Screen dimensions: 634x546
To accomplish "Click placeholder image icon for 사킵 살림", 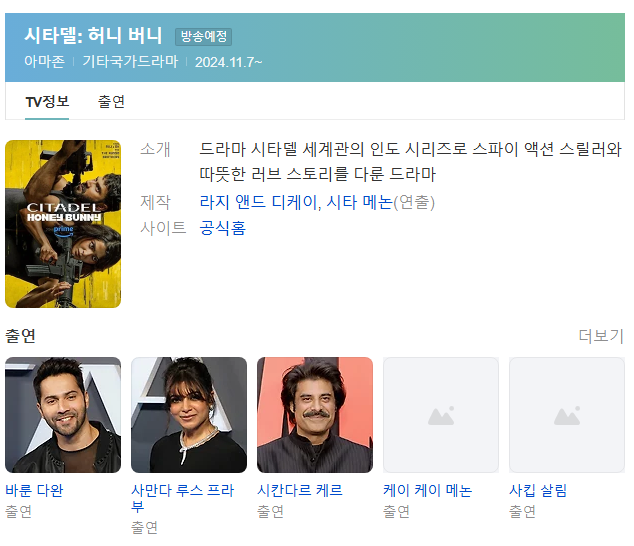I will point(567,415).
